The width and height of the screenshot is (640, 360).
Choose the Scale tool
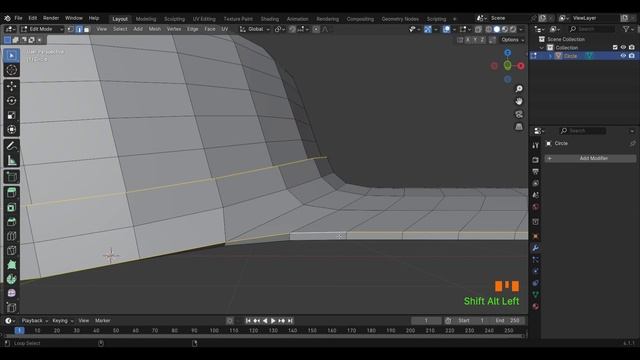[11, 115]
